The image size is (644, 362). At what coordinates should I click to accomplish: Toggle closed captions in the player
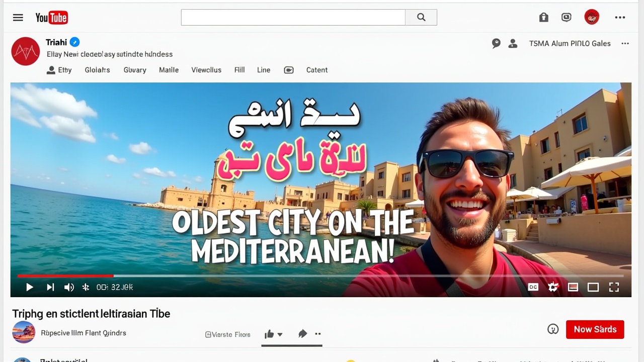533,287
